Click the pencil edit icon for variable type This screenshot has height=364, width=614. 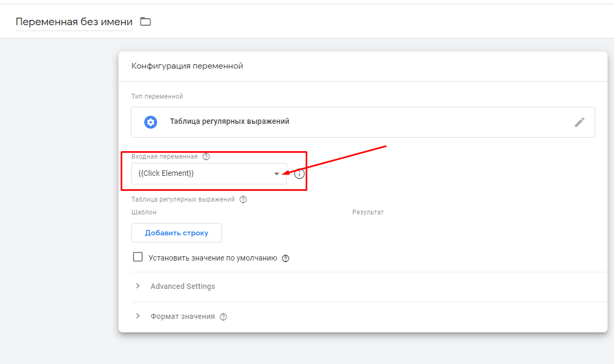pos(579,122)
